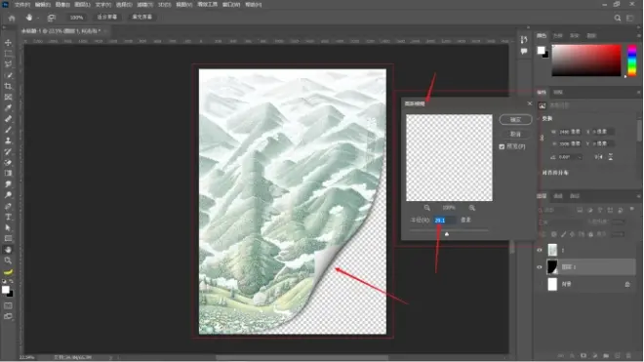Select the History Brush tool
This screenshot has width=644, height=362.
[8, 151]
